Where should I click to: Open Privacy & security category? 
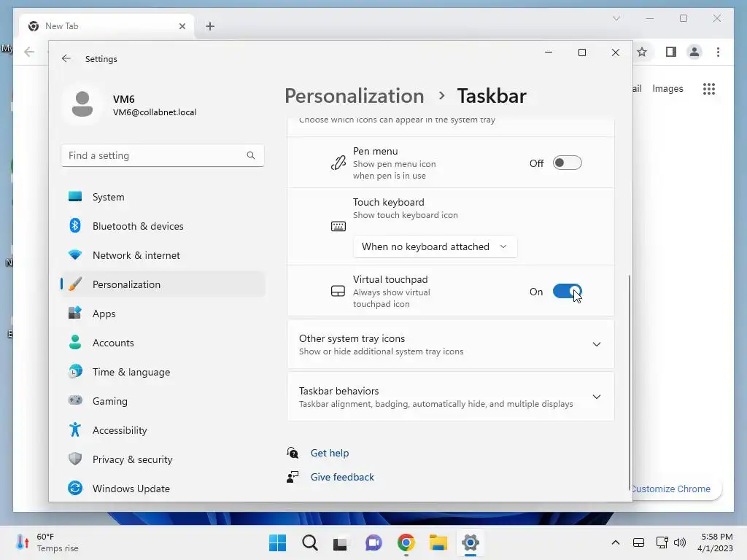coord(163,459)
